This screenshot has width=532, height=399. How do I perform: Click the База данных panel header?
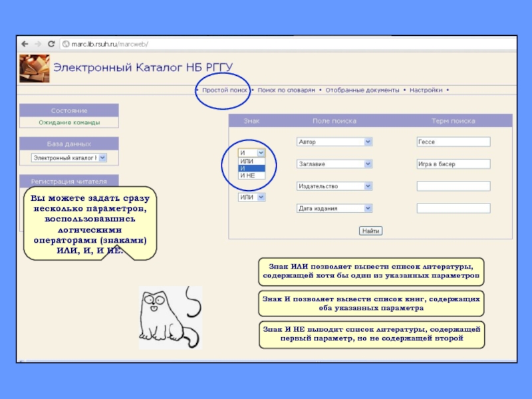tap(69, 144)
